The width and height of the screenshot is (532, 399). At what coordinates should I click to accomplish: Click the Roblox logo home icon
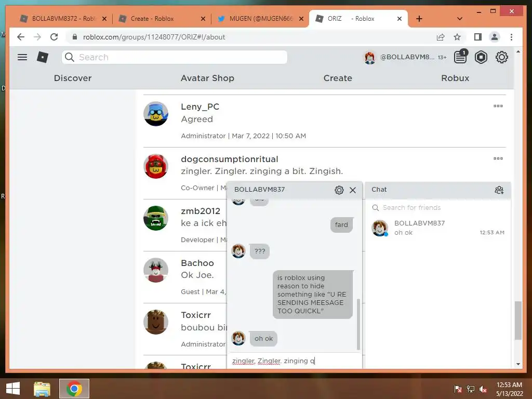[43, 57]
